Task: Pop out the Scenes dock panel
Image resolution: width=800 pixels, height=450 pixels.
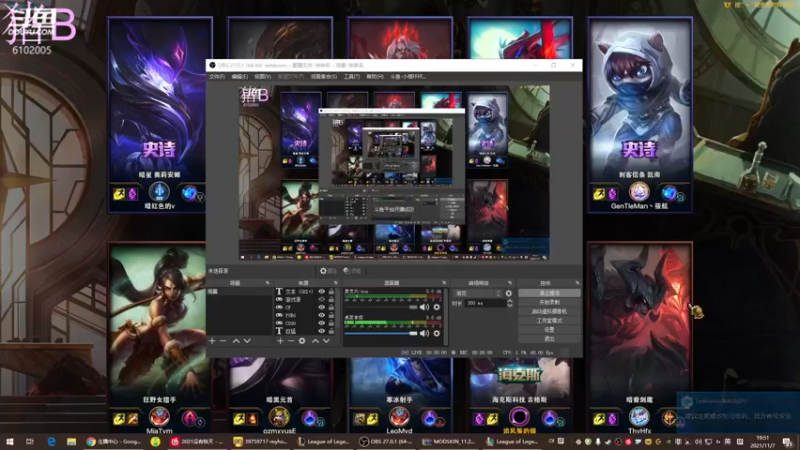Action: tap(267, 283)
